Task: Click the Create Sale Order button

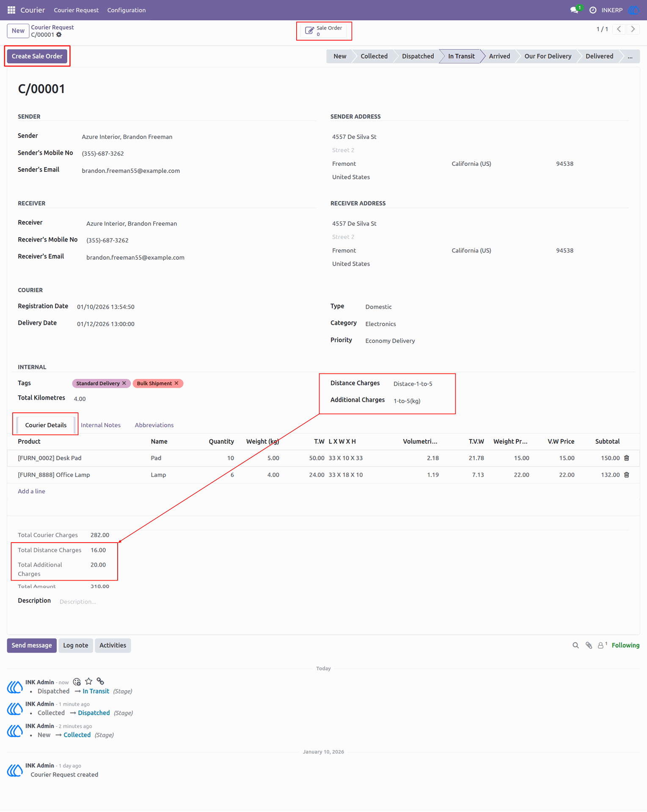Action: click(x=37, y=56)
